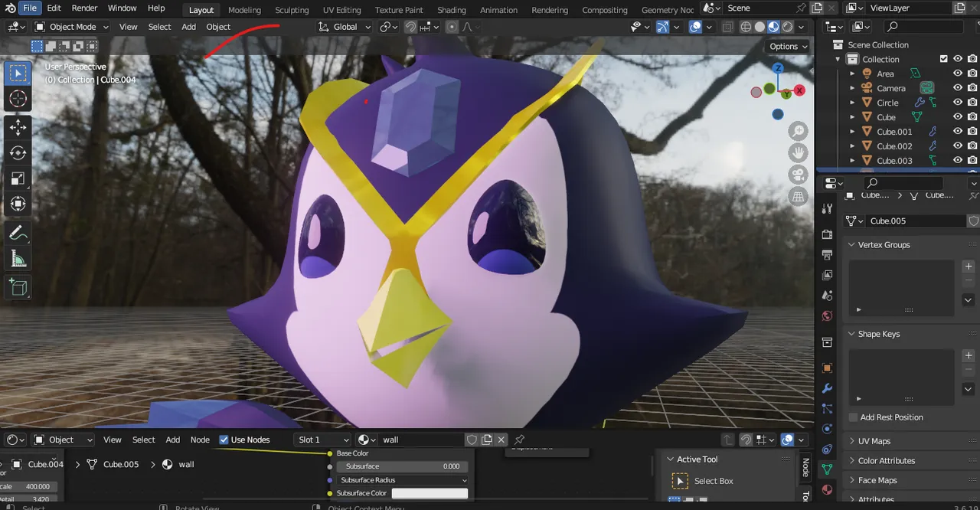Open the Modifiers wrench tab icon
Screen dimensions: 980x510
(827, 389)
